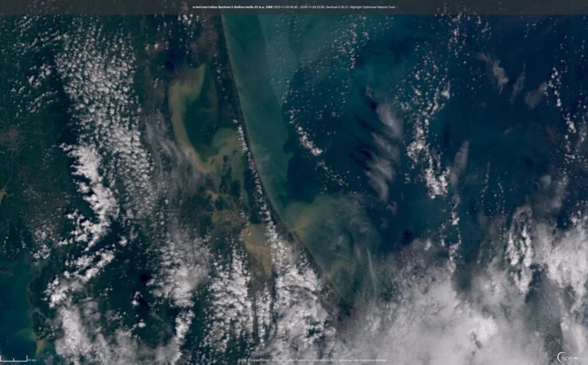
Task: Click the brown flooded patch near the coast
Action: coord(257,244)
